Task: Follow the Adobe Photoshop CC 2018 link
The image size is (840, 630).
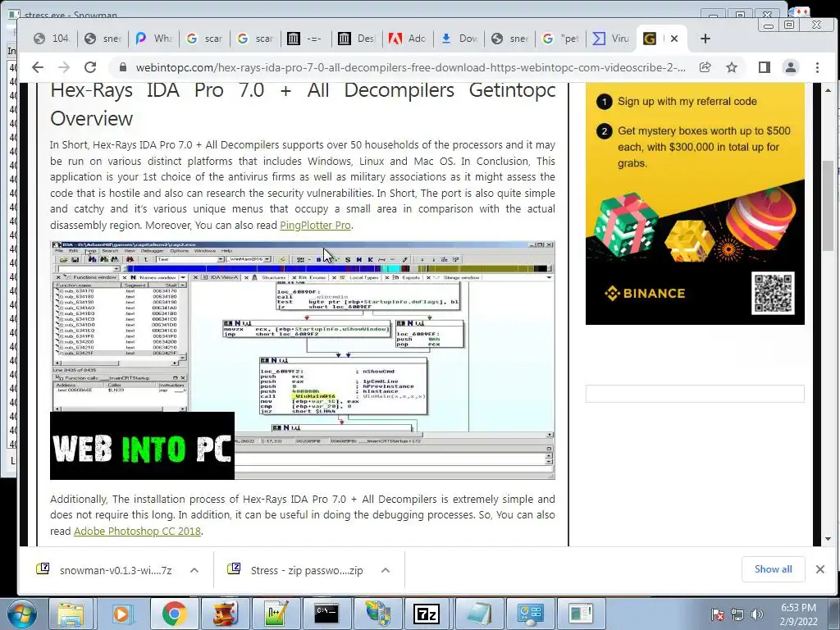Action: 137,531
